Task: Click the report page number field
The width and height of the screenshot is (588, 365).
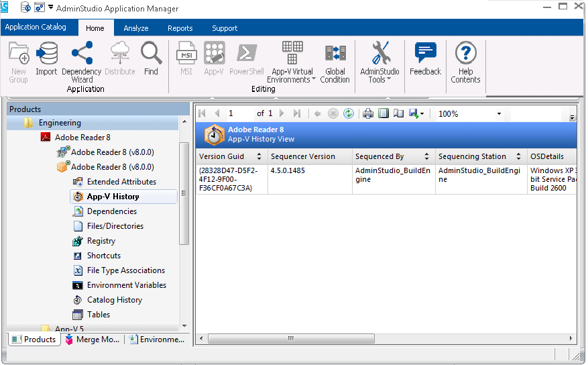Action: (239, 114)
